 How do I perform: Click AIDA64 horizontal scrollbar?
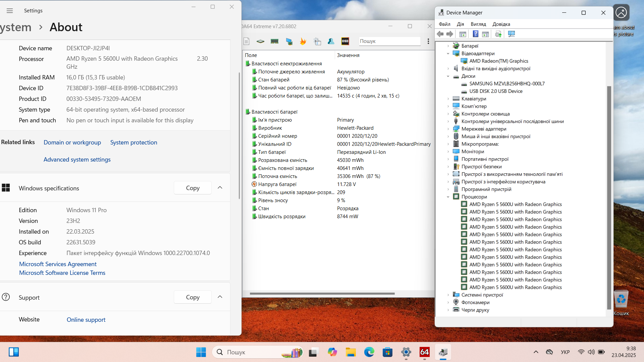pos(322,294)
